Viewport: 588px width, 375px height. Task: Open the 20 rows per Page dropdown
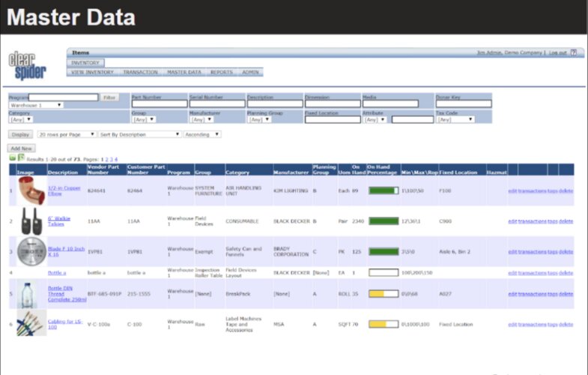point(67,134)
